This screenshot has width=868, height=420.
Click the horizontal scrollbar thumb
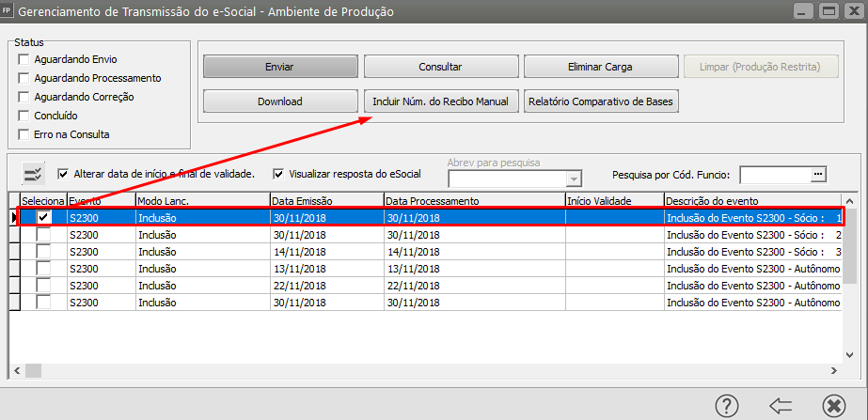point(33,370)
